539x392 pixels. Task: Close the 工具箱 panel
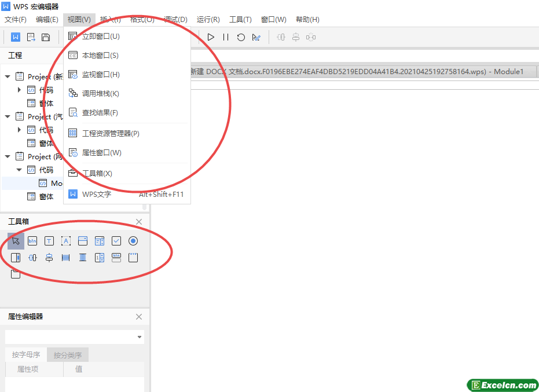pyautogui.click(x=139, y=222)
